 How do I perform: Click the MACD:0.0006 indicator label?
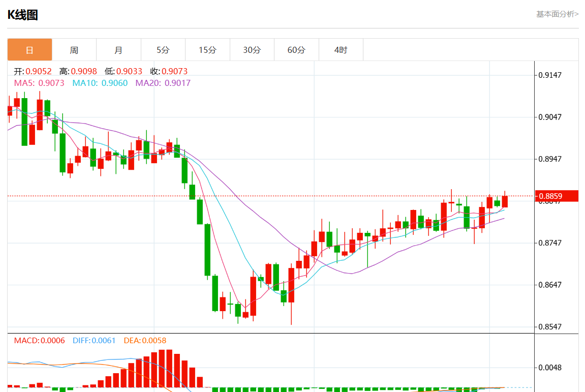pos(39,341)
